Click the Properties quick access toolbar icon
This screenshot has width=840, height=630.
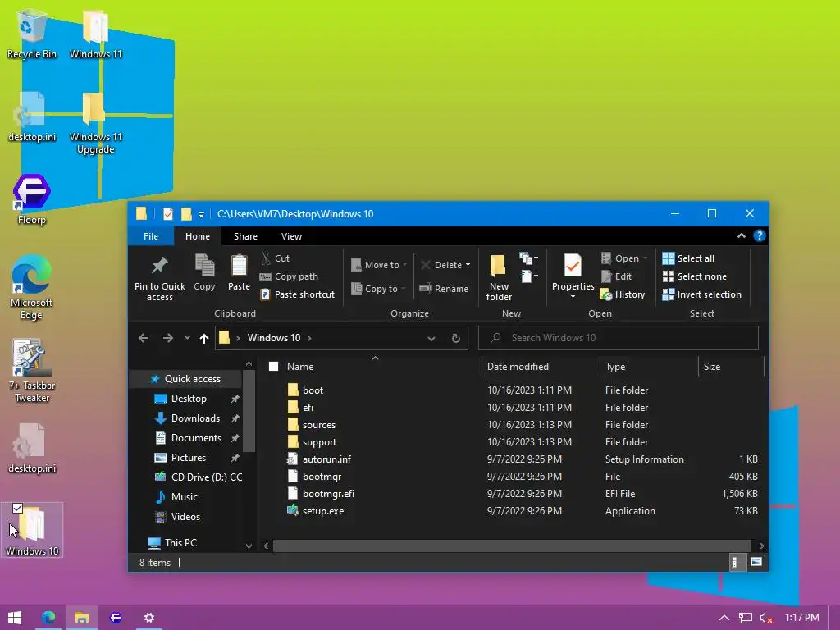167,214
